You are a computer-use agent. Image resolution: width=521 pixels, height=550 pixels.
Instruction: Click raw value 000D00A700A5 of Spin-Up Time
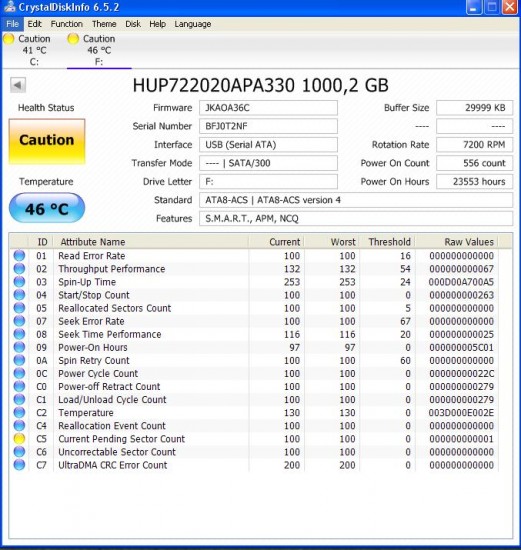pyautogui.click(x=461, y=282)
